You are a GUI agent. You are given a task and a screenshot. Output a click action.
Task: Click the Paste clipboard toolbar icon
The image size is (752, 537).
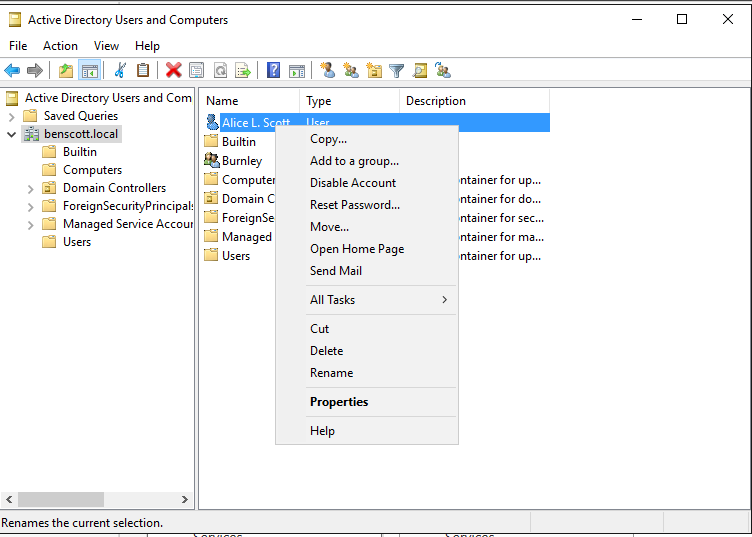143,70
